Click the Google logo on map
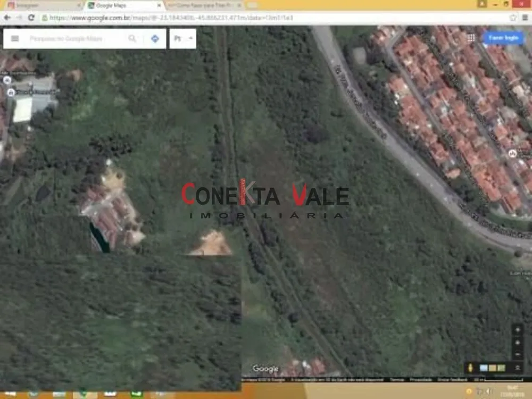Image resolution: width=532 pixels, height=399 pixels. 265,369
